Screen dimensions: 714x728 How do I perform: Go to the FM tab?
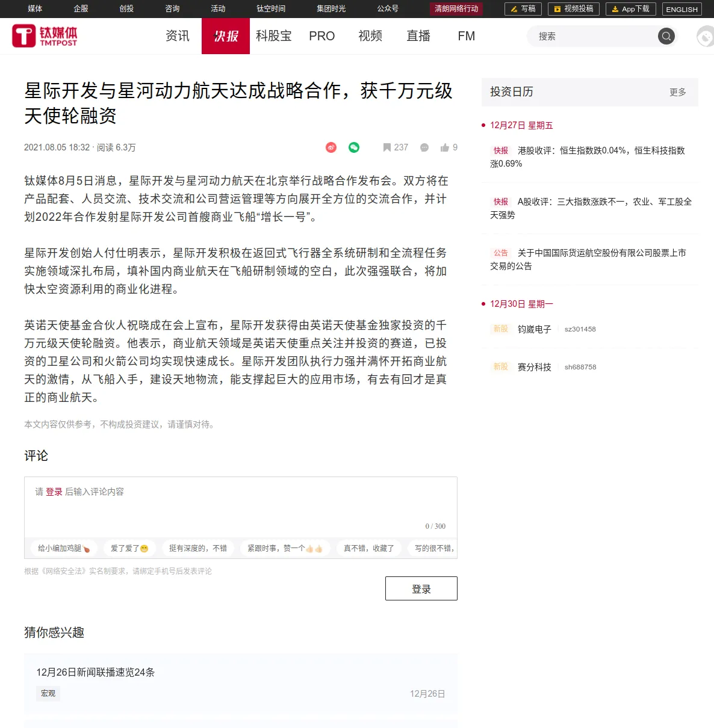467,36
